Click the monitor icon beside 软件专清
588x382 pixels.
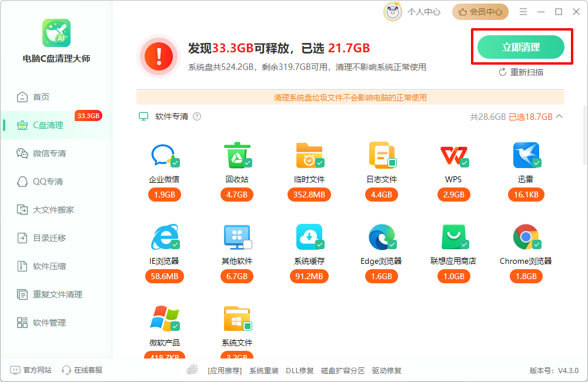coord(143,116)
